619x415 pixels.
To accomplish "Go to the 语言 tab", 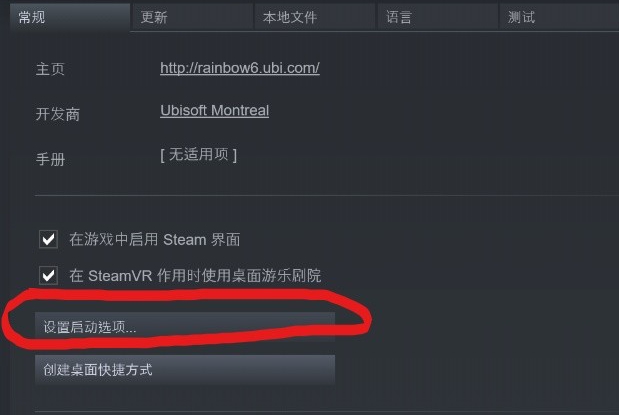I will pos(437,17).
